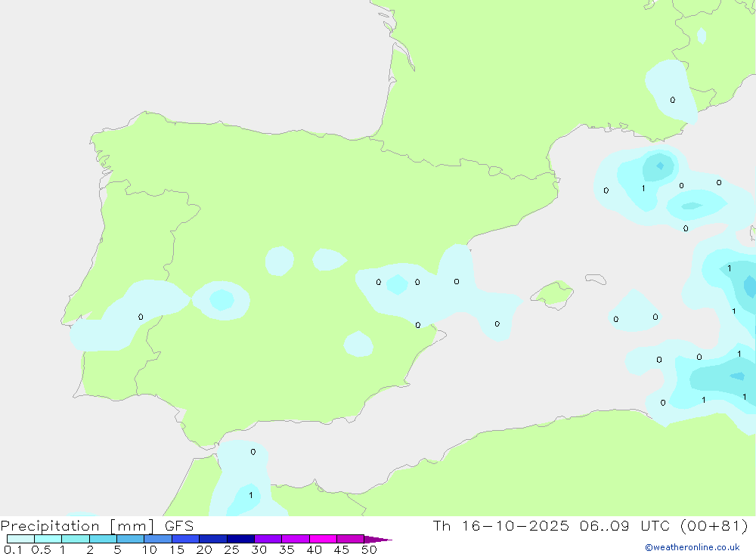Click the 0.1–0.5 mm legend color box
This screenshot has width=756, height=554.
coord(20,539)
